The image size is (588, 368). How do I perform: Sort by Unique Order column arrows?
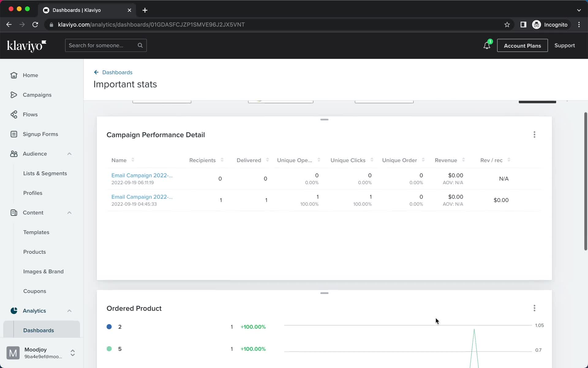pyautogui.click(x=423, y=160)
